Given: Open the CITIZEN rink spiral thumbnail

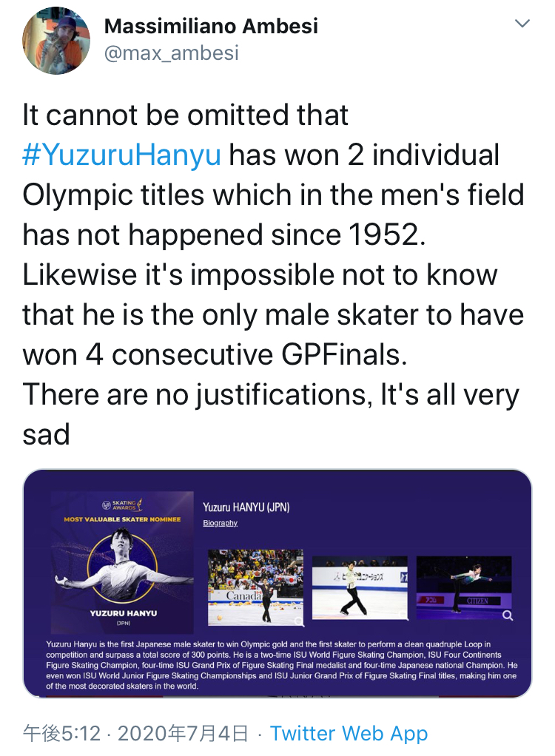Looking at the screenshot, I should click(464, 587).
